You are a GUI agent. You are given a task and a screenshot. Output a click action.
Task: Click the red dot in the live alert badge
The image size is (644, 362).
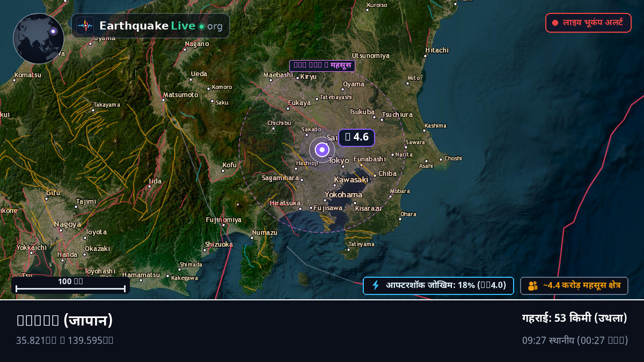[555, 23]
